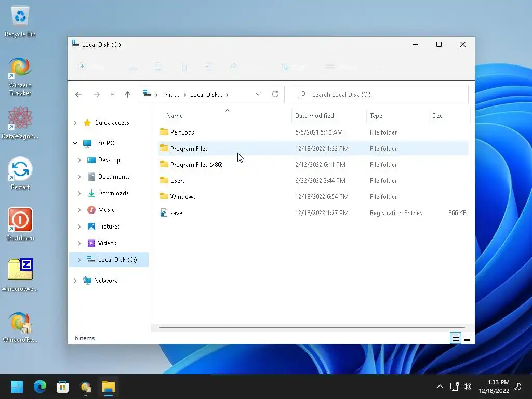Open the volume tray icon
The width and height of the screenshot is (532, 399).
[467, 387]
